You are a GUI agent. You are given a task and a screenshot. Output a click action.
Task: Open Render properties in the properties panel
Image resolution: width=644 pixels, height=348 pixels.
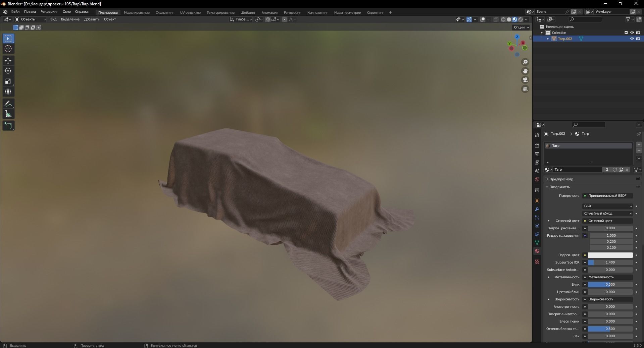pos(537,146)
